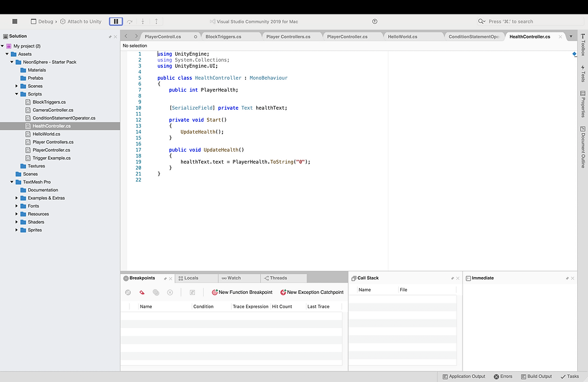Switch to the Locals debug tab
588x382 pixels.
click(x=191, y=278)
